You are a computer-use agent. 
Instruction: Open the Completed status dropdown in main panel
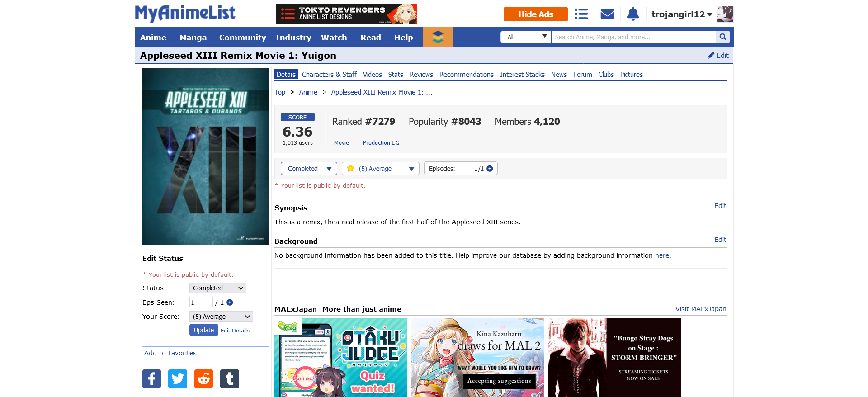point(309,169)
